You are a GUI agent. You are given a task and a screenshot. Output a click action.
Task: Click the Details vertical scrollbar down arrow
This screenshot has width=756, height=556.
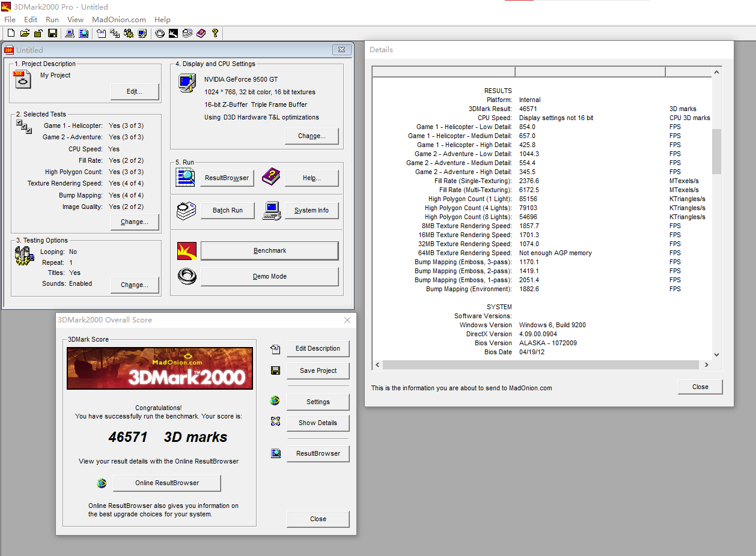(716, 355)
